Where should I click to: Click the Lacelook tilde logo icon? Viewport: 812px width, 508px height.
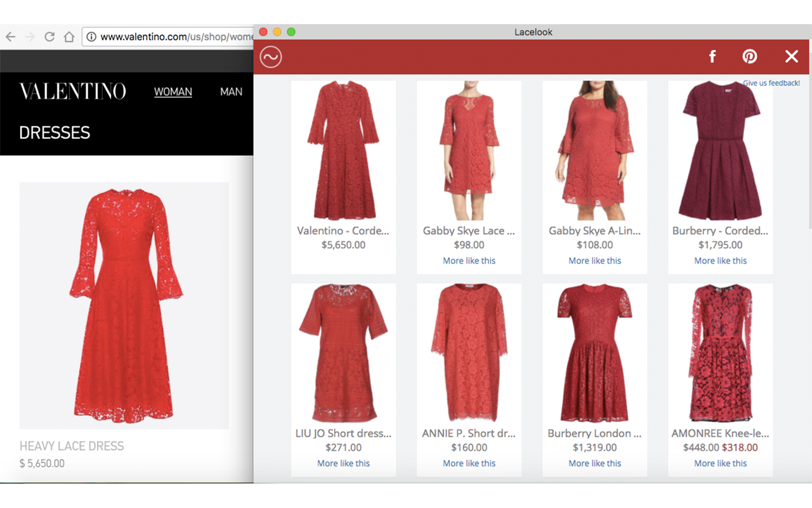tap(272, 57)
